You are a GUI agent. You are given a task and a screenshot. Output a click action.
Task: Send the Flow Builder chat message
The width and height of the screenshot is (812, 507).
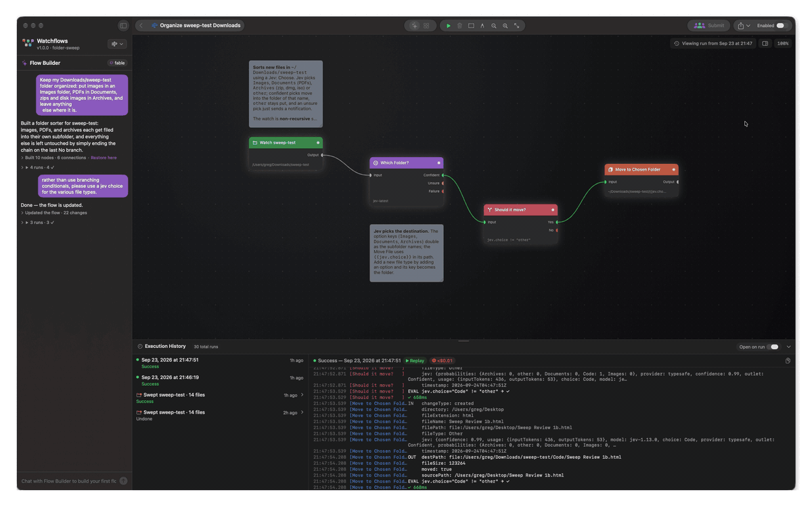coord(123,481)
